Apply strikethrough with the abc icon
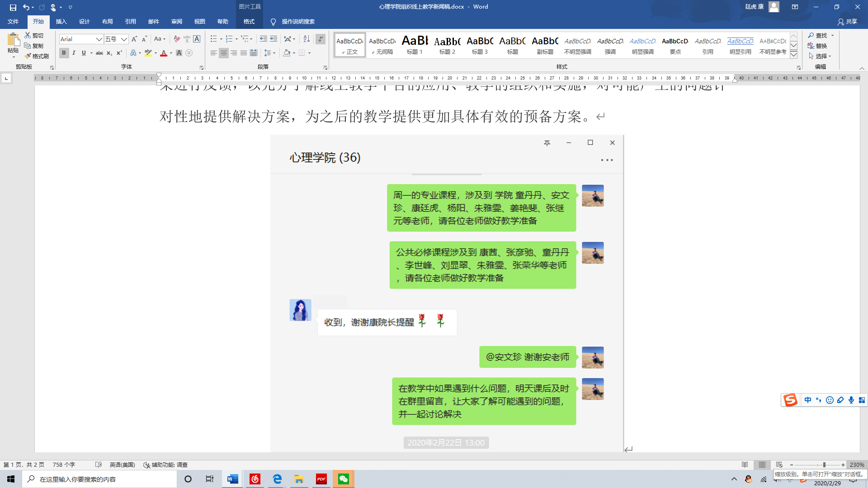Image resolution: width=868 pixels, height=488 pixels. click(x=99, y=53)
